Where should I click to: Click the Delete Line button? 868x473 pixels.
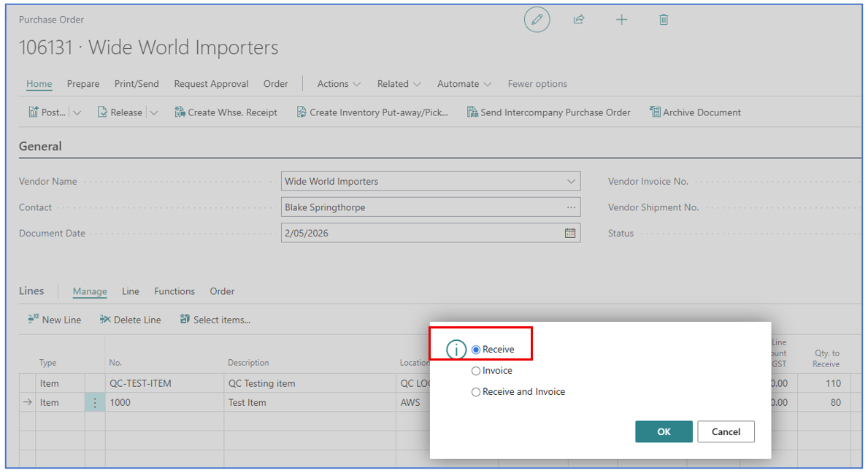click(131, 320)
